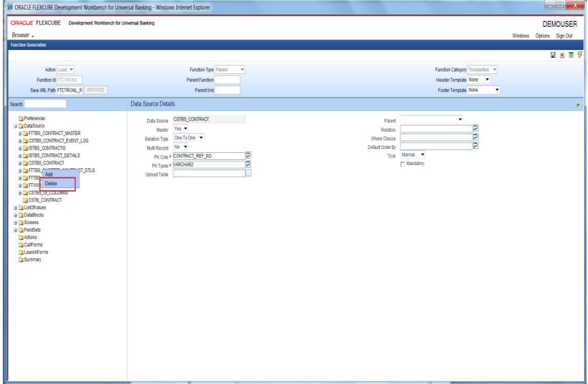Expand the CSTBS_CONTRACT_EVENT_LOG node

[21, 141]
